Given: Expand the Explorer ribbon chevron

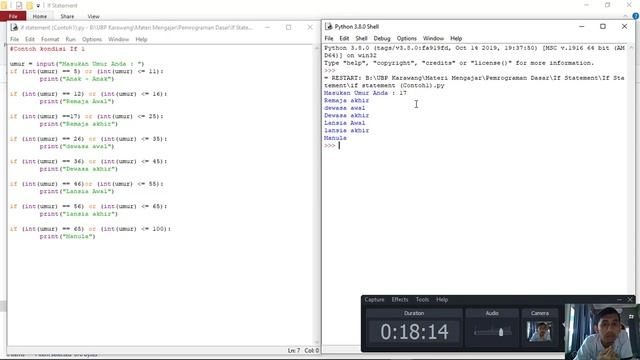Looking at the screenshot, I should [625, 16].
